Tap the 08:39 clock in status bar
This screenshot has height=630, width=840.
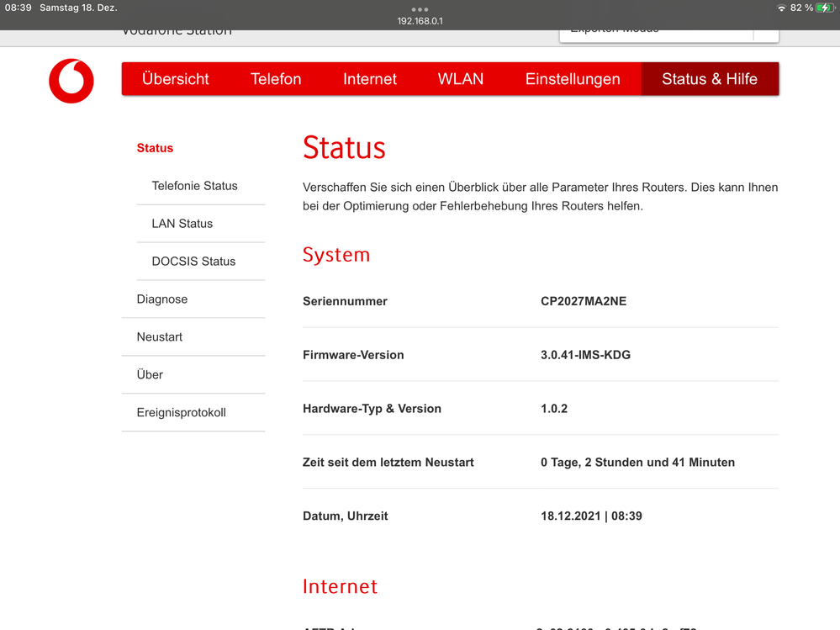[18, 8]
